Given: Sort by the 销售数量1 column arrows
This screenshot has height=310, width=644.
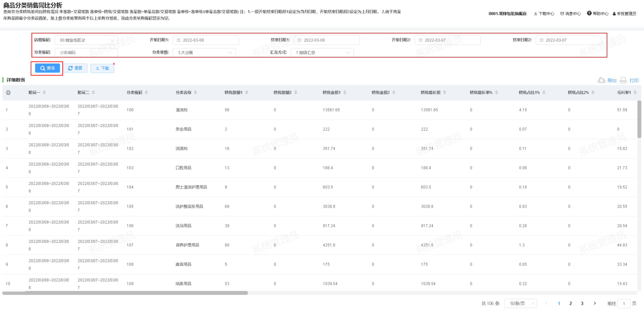Looking at the screenshot, I should [x=247, y=92].
